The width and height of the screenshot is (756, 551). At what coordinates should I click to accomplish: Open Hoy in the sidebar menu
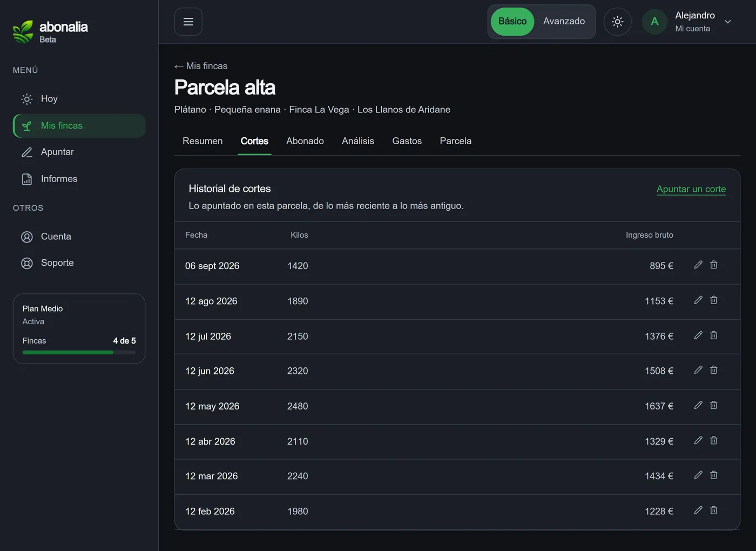79,99
